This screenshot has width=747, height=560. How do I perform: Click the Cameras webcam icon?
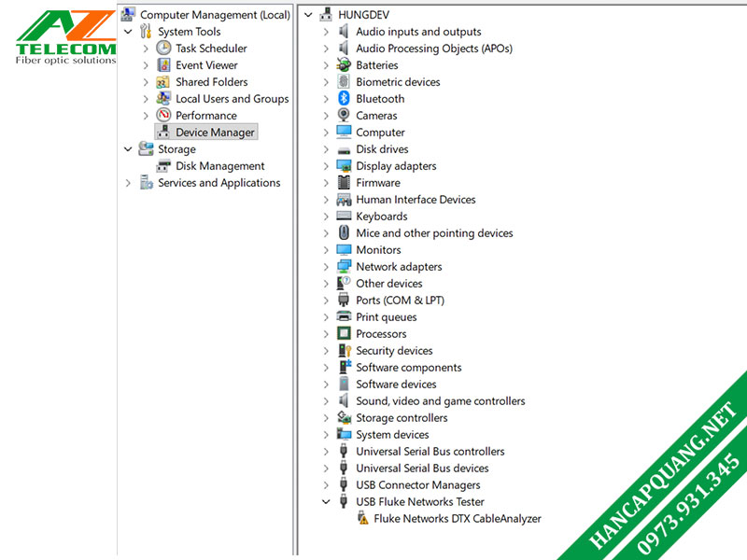coord(344,115)
